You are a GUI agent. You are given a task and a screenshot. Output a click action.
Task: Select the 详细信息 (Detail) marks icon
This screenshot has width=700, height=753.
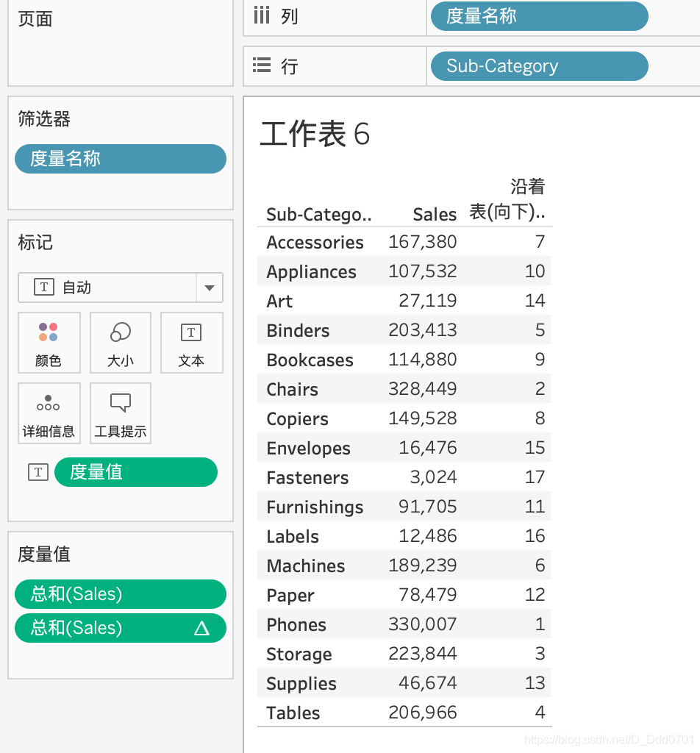pos(49,413)
